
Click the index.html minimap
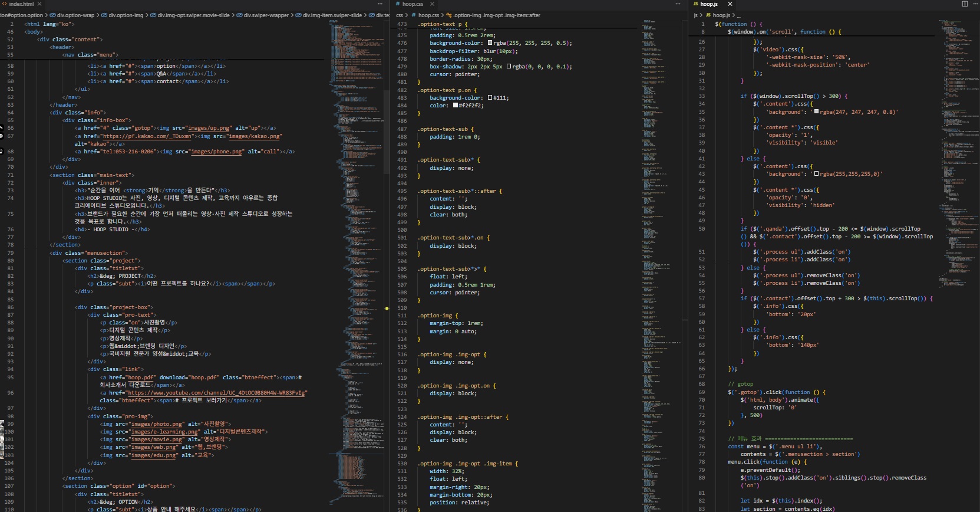pyautogui.click(x=355, y=177)
